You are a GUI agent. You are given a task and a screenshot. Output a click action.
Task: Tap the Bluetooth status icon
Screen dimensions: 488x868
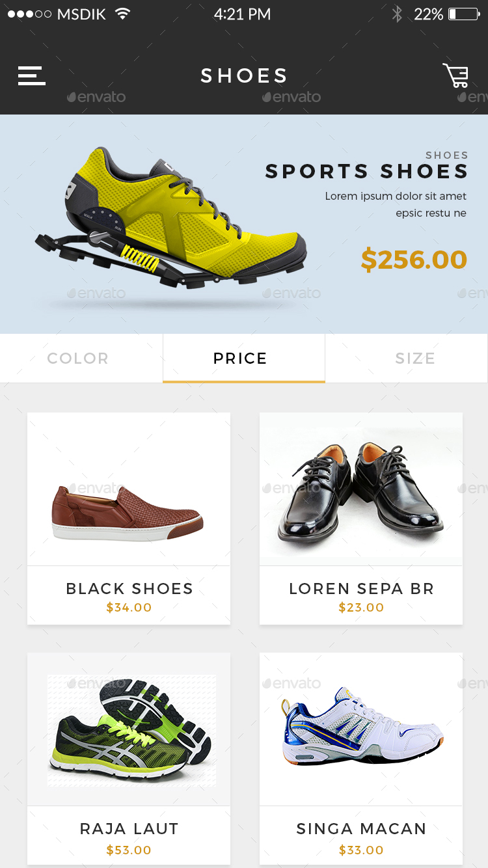(397, 14)
